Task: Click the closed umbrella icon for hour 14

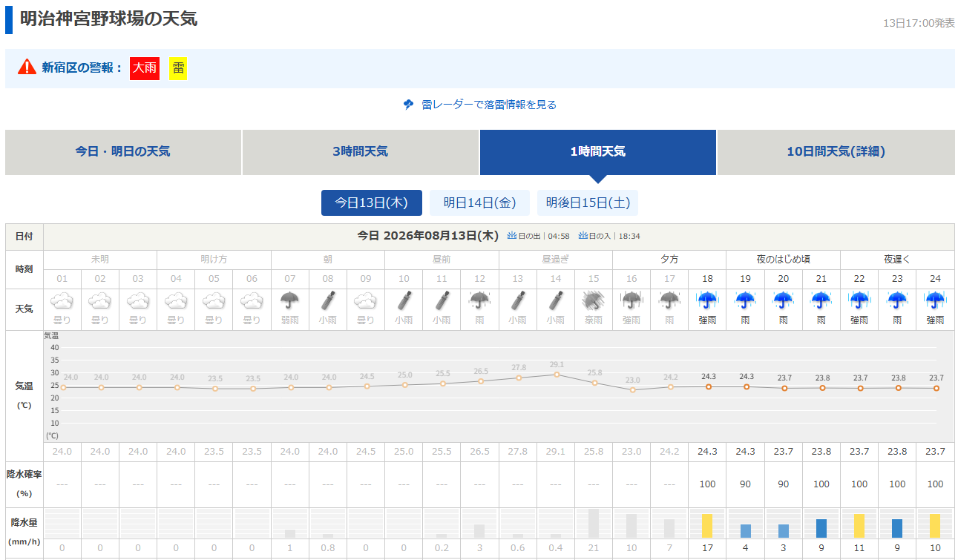Action: coord(556,300)
